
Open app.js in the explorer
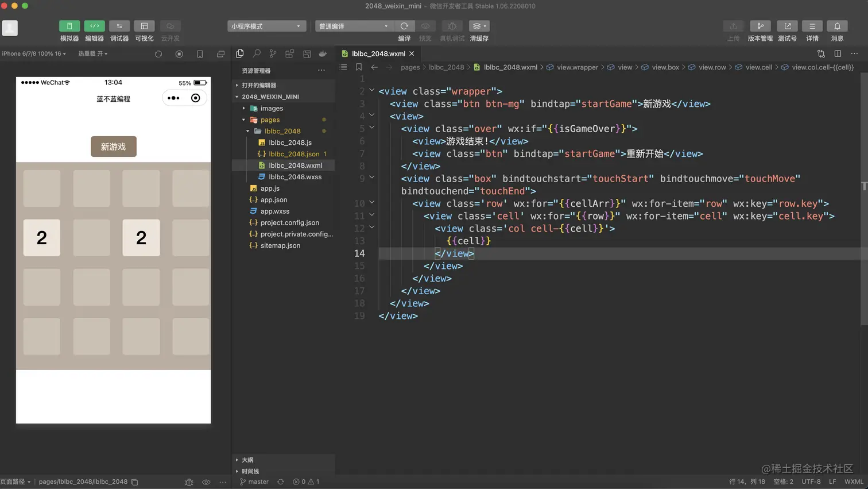[x=284, y=188]
